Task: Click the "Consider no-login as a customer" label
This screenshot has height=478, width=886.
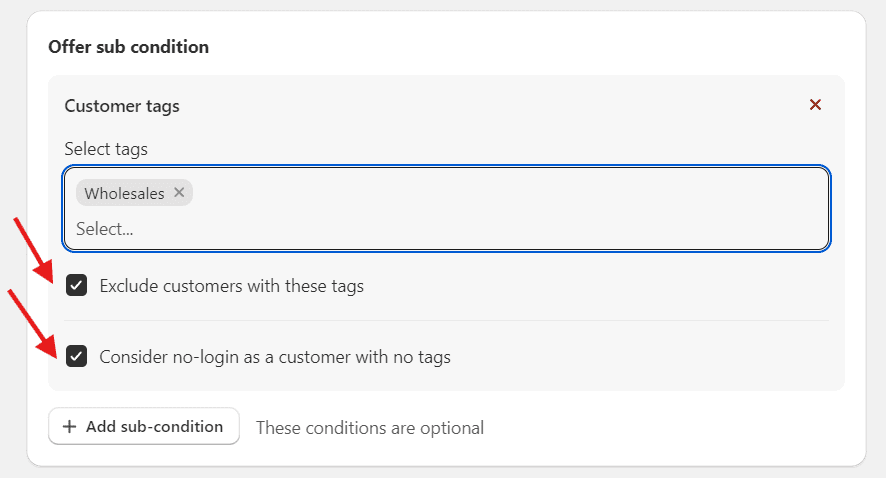Action: pos(275,356)
